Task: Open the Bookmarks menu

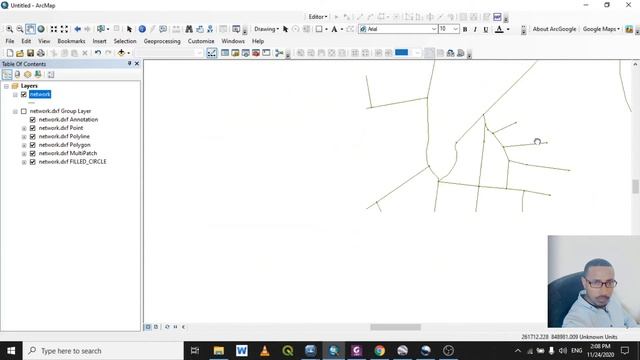Action: click(71, 41)
